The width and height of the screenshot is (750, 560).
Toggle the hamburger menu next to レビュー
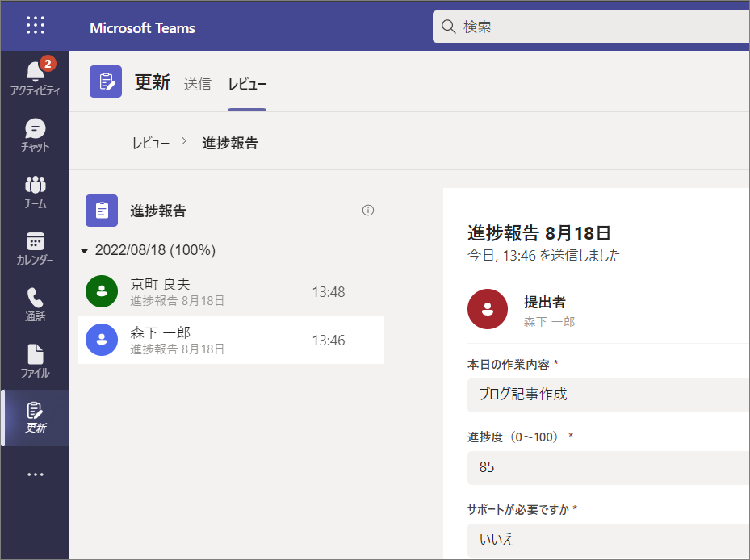[104, 140]
